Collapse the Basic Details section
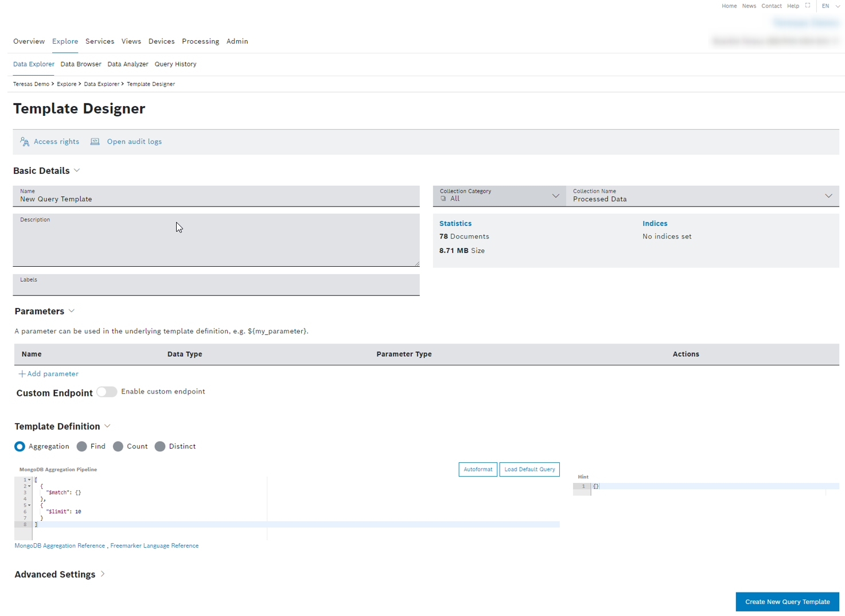845x616 pixels. click(77, 170)
